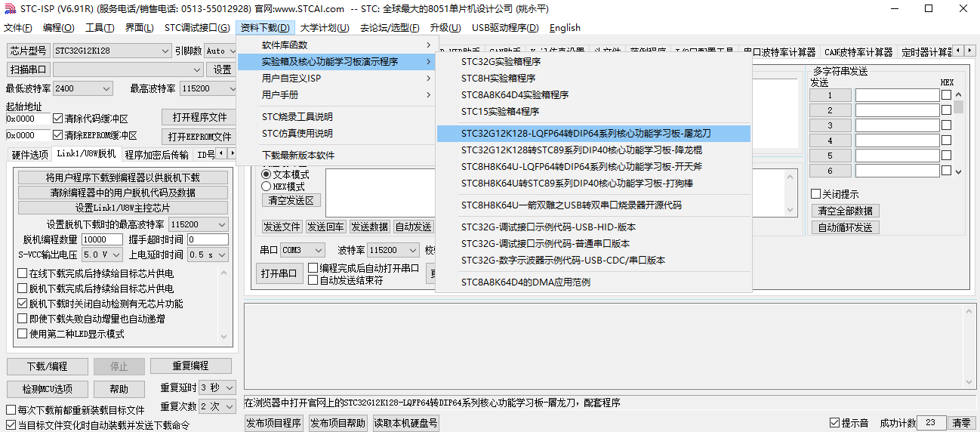Expand the 用户自定义ISP submenu
The height and width of the screenshot is (432, 980).
point(336,79)
